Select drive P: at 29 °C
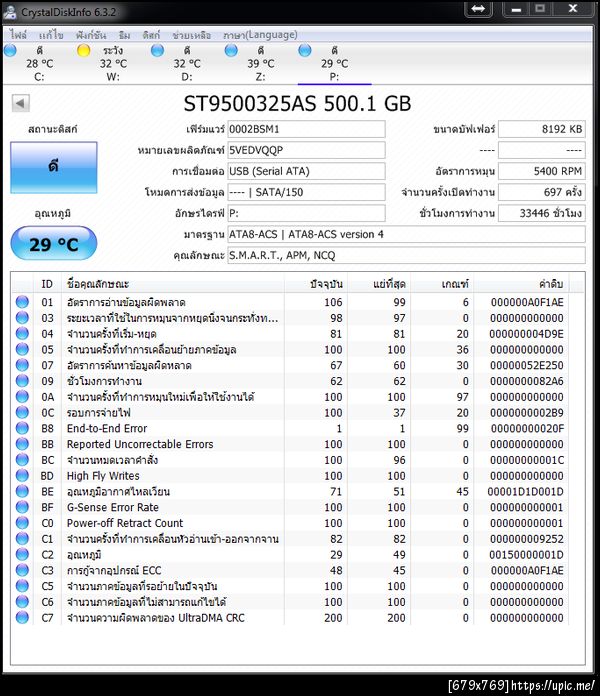600x696 pixels. click(x=334, y=63)
